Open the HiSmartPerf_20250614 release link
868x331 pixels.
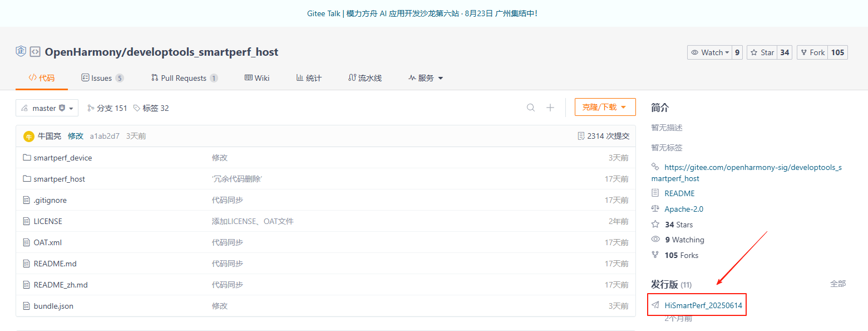[x=703, y=305]
